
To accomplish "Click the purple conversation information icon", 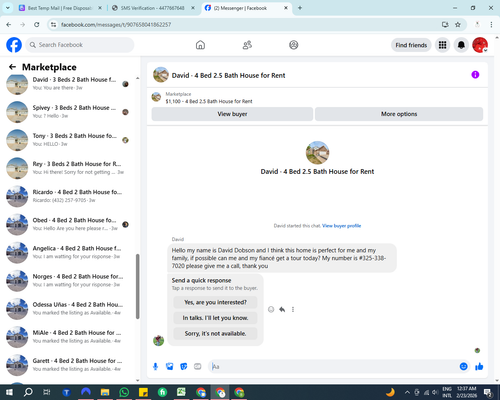I will click(x=475, y=75).
